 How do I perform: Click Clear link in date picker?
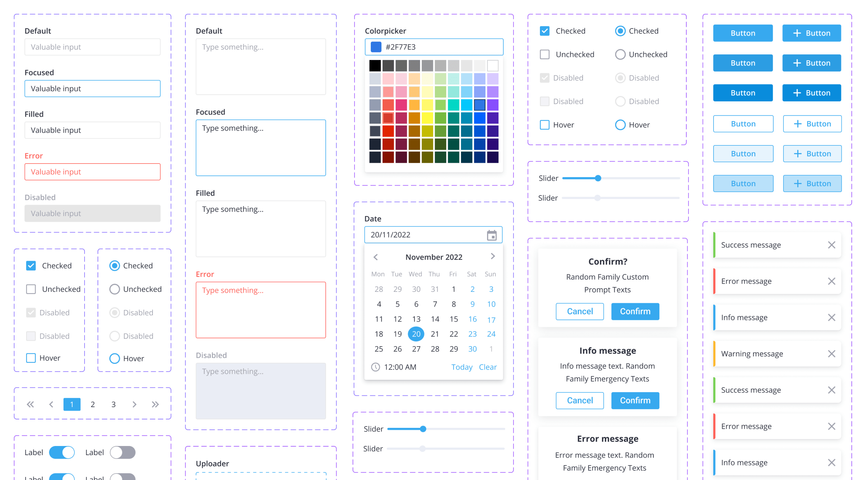[487, 367]
